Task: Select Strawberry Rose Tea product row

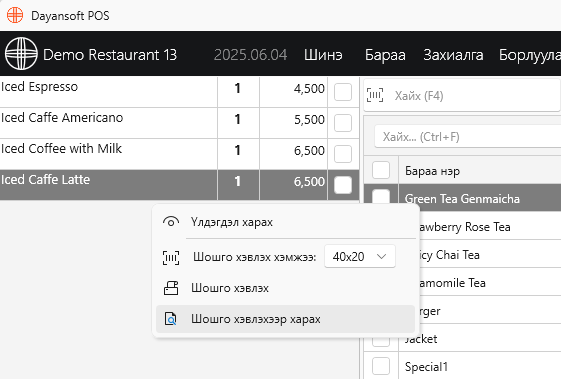Action: point(490,227)
